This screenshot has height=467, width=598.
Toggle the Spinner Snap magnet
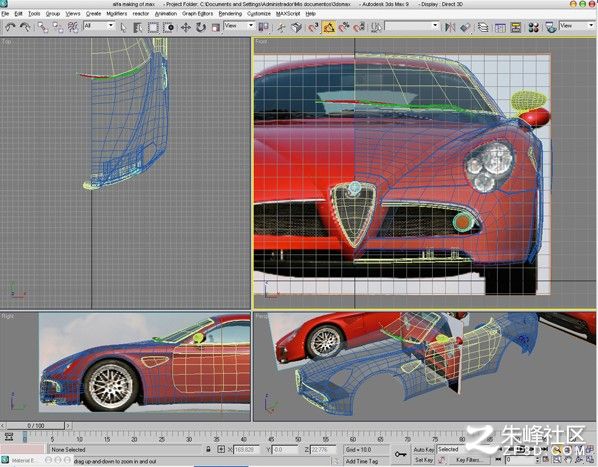[x=359, y=27]
